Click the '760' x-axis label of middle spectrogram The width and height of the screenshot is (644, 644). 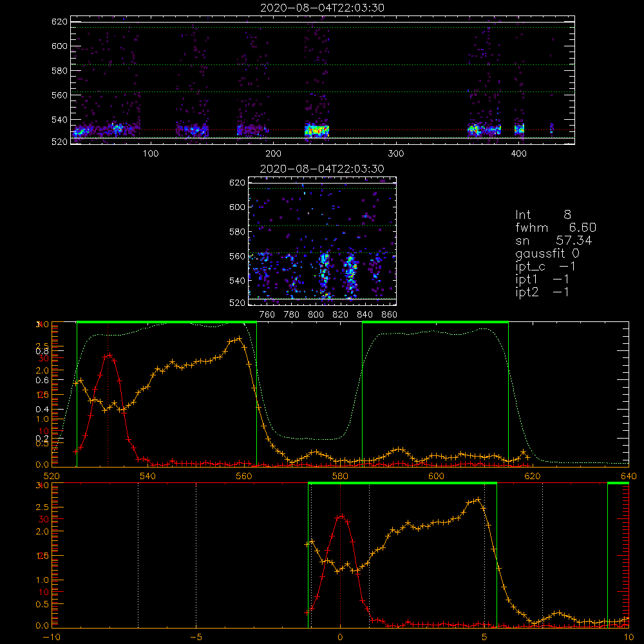coord(267,315)
